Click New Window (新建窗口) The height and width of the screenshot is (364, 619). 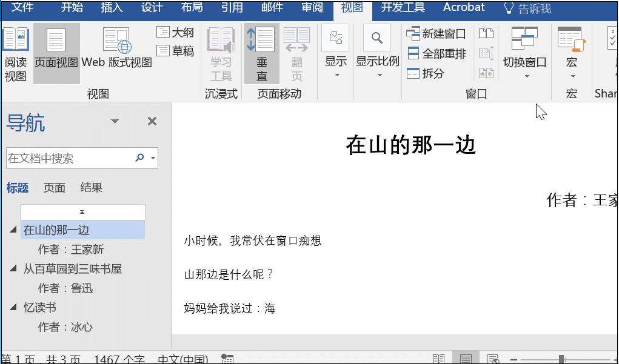coord(437,34)
